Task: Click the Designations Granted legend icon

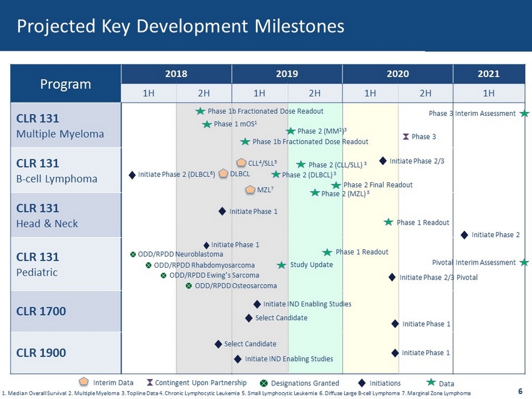Action: tap(264, 383)
